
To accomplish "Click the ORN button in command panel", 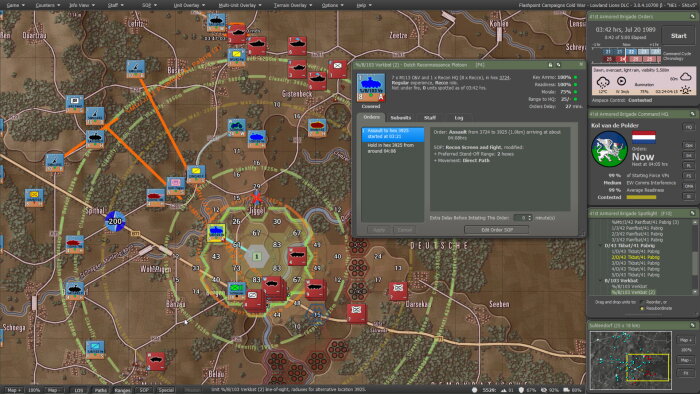I will coord(689,186).
